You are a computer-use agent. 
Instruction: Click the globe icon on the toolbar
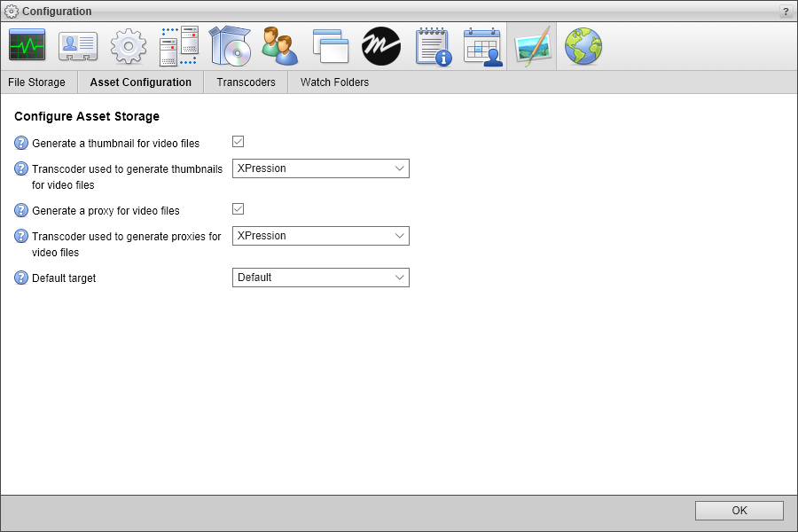(x=583, y=45)
